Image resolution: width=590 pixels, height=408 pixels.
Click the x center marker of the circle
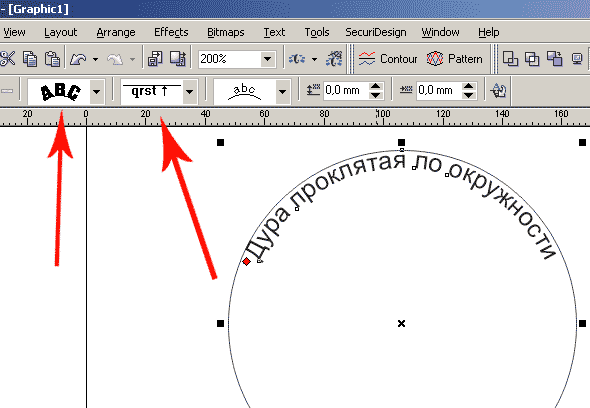point(401,323)
